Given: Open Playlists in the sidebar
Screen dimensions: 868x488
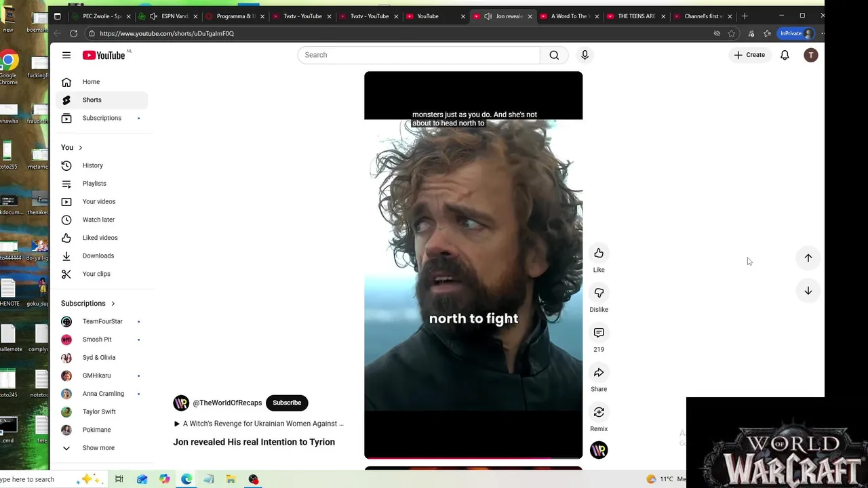Looking at the screenshot, I should 102,184.
